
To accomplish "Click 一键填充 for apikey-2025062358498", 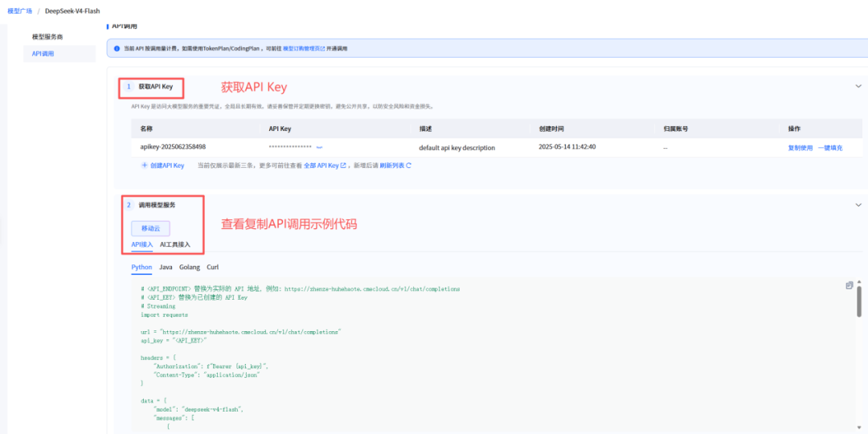I will (x=830, y=148).
